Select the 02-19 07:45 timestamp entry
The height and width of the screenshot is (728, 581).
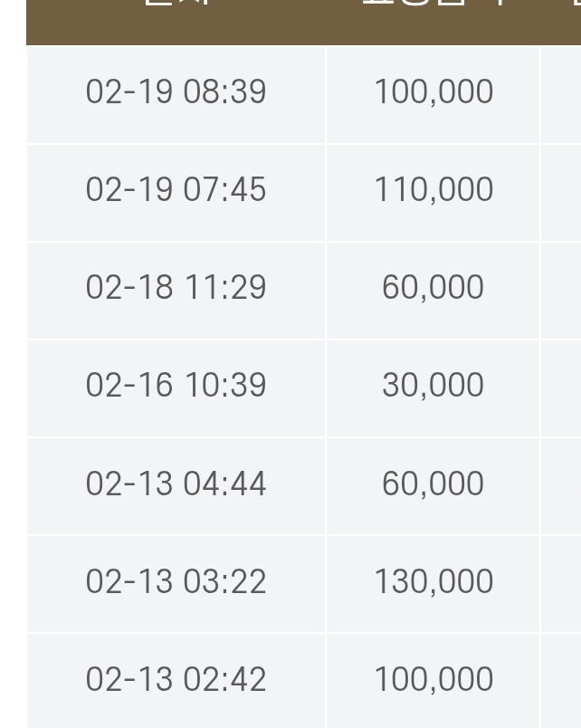tap(176, 190)
